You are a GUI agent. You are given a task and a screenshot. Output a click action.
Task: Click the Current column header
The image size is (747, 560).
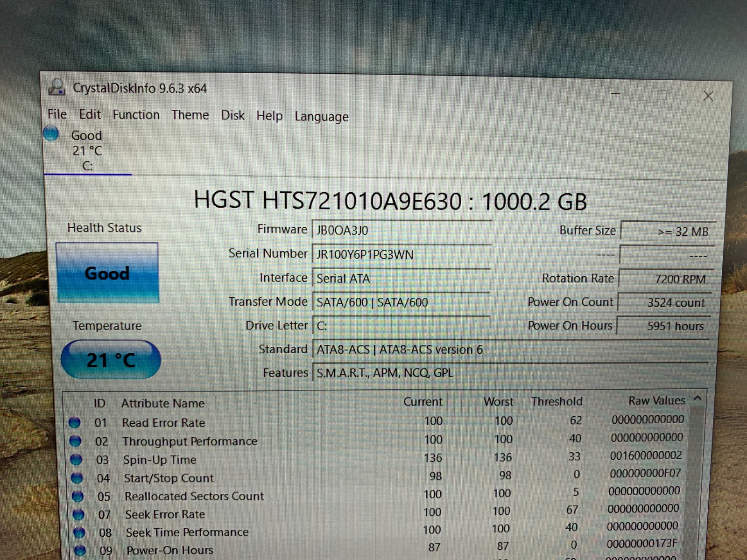(x=423, y=402)
